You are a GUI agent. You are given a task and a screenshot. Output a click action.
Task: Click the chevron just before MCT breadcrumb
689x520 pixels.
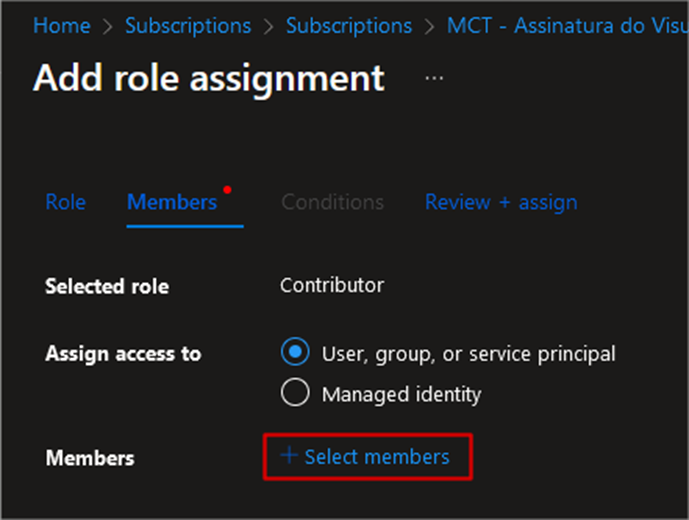click(430, 26)
